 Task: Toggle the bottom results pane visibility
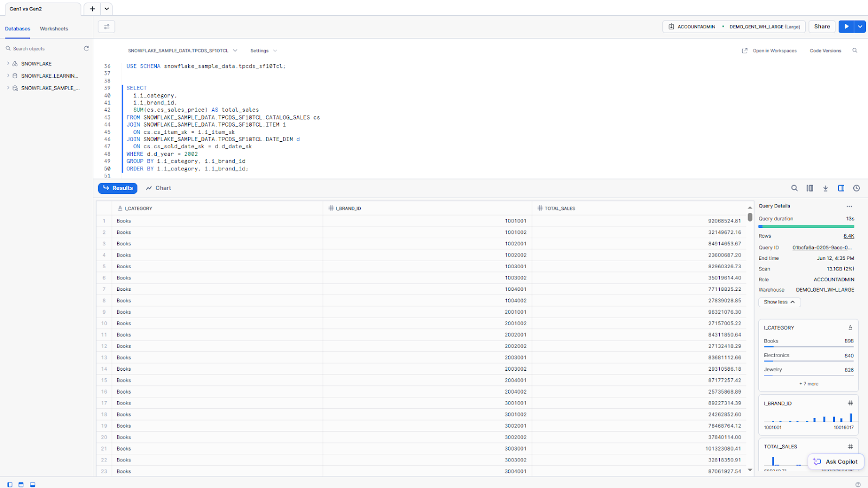[33, 484]
